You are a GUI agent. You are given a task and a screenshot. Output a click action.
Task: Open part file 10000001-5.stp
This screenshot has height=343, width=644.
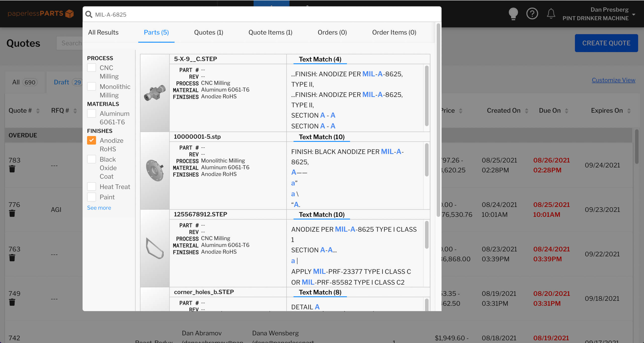point(197,137)
